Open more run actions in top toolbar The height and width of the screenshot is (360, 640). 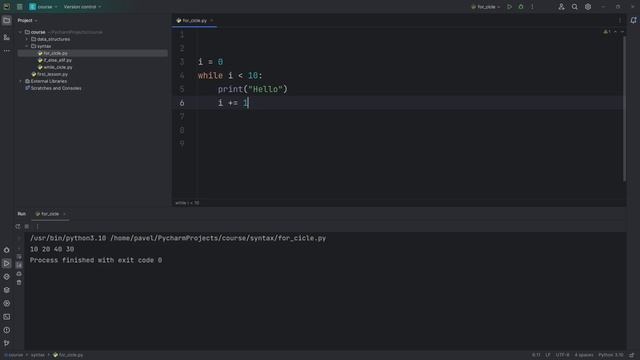click(x=532, y=7)
